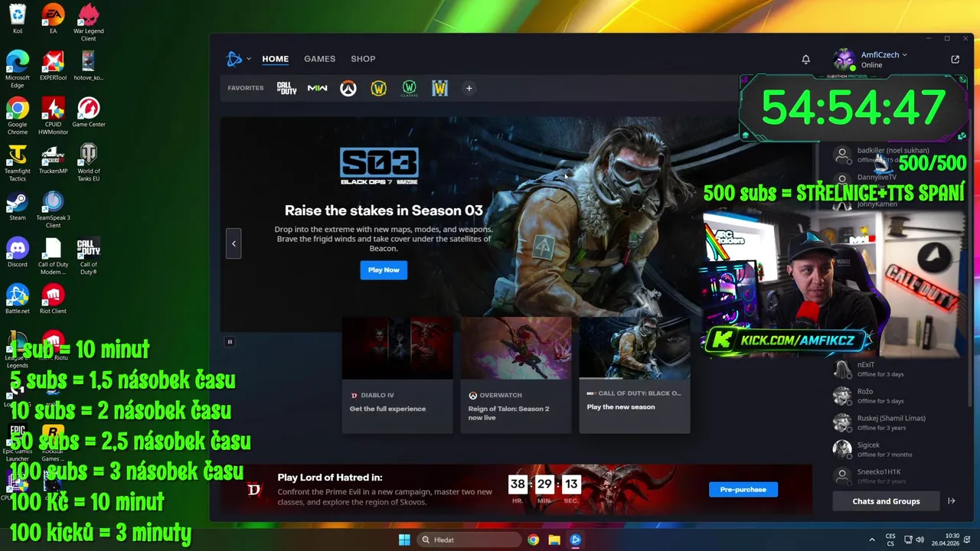The width and height of the screenshot is (980, 551).
Task: Open Google Chrome desktop shortcut
Action: 18,116
